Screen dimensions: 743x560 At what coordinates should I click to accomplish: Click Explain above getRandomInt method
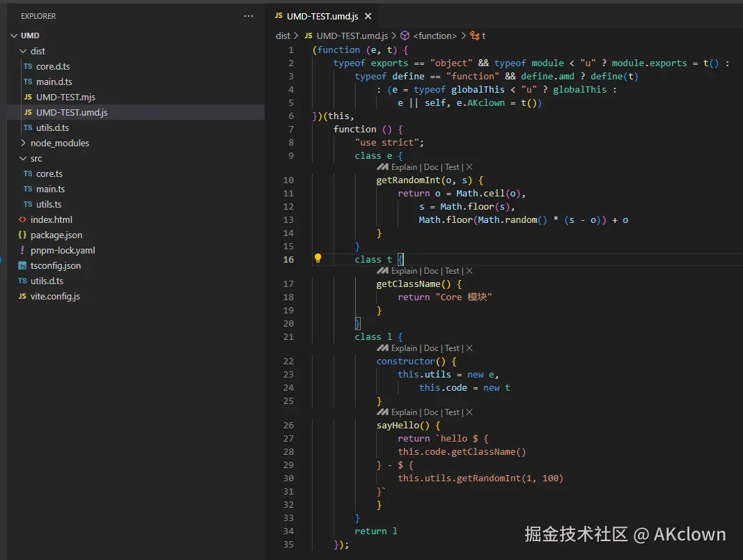tap(404, 167)
